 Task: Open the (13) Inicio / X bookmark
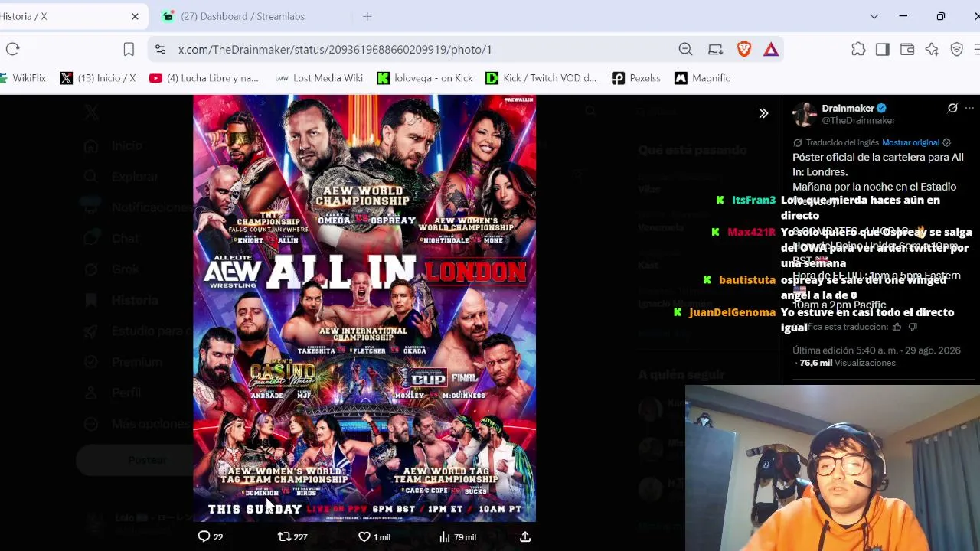pos(97,78)
